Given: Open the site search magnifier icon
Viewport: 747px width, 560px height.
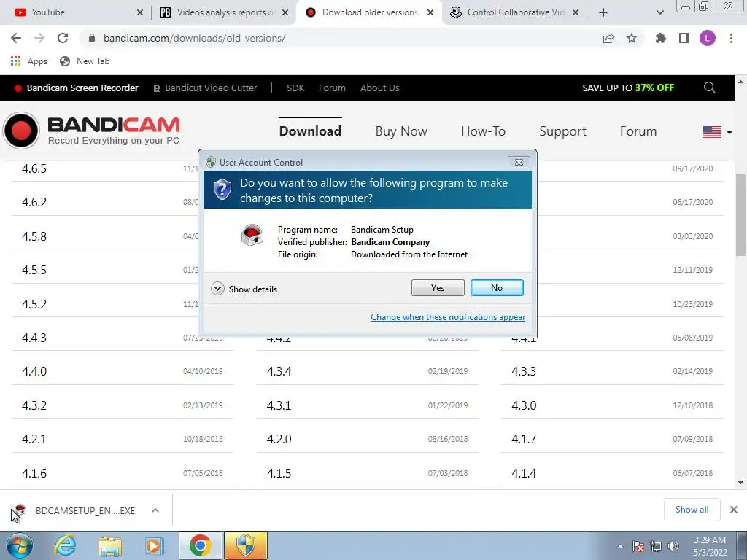Looking at the screenshot, I should 709,87.
